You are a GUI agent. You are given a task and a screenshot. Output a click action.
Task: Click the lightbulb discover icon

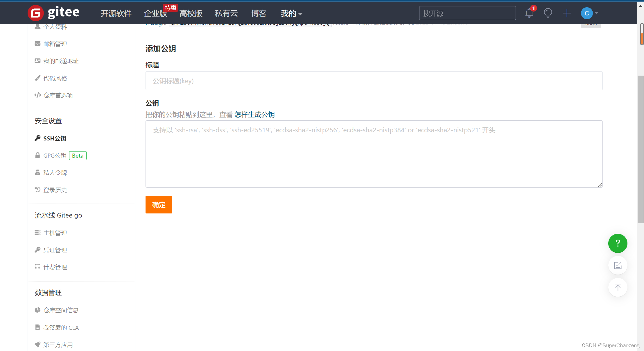pyautogui.click(x=548, y=13)
